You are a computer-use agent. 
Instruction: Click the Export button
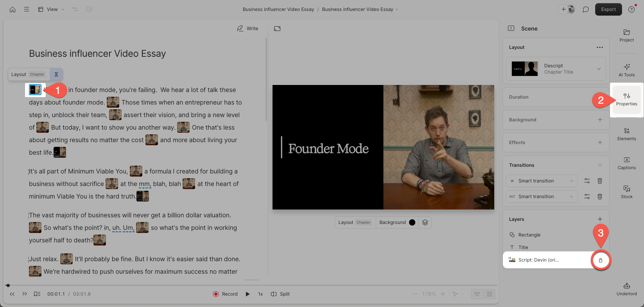point(608,9)
